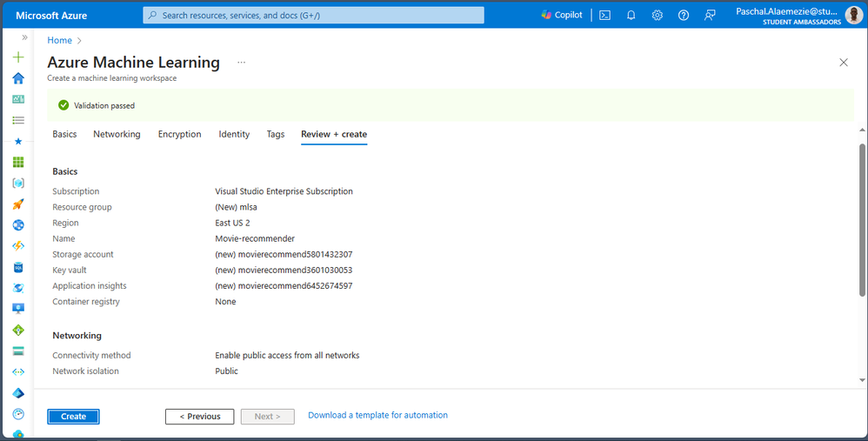
Task: Open SQL databases icon in the sidebar
Action: coord(18,267)
